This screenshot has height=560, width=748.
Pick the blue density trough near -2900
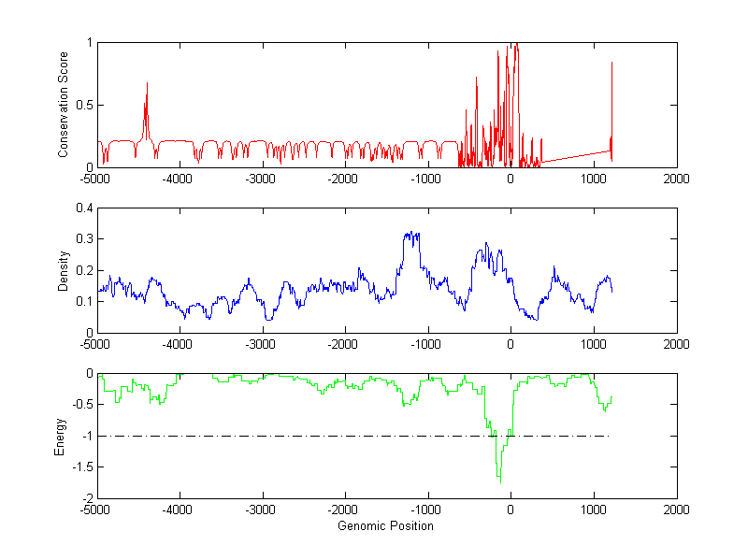269,319
